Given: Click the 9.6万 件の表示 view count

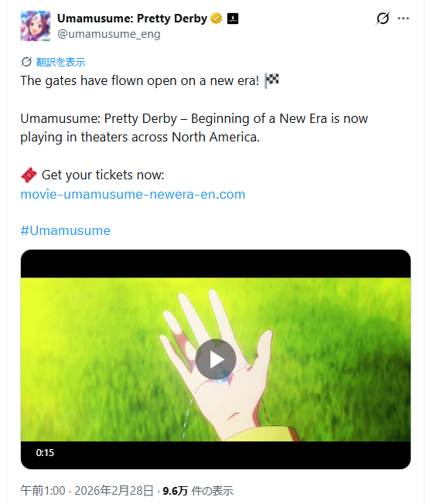Looking at the screenshot, I should tap(198, 491).
